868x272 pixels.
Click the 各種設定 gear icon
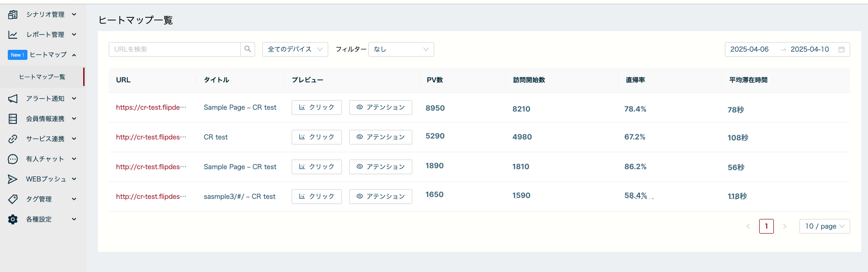point(13,219)
